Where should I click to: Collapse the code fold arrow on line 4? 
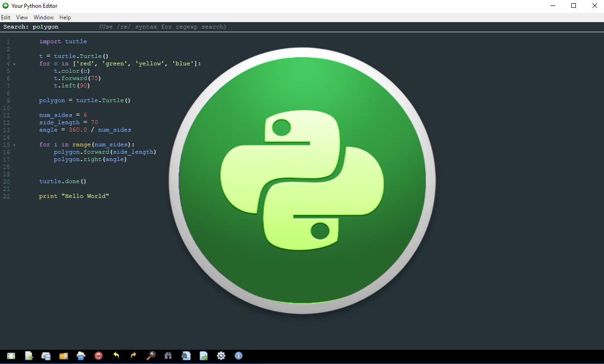tap(14, 64)
